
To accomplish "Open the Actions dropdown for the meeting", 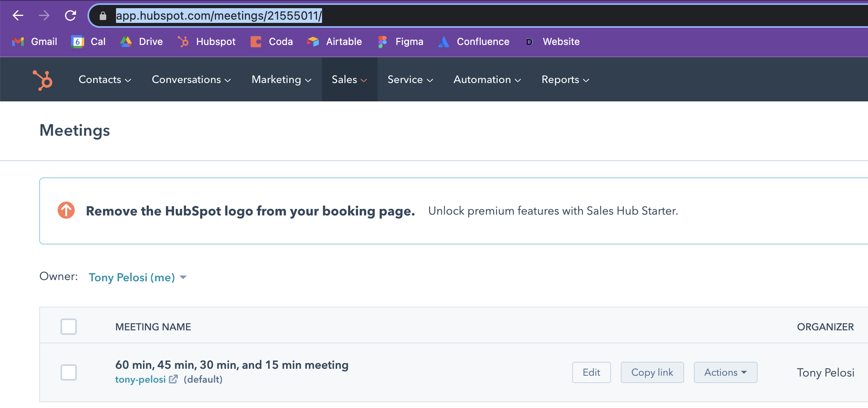I will [725, 372].
